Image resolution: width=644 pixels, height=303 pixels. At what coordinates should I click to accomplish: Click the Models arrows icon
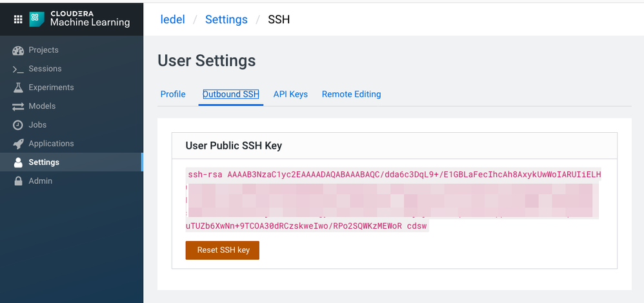pyautogui.click(x=18, y=106)
